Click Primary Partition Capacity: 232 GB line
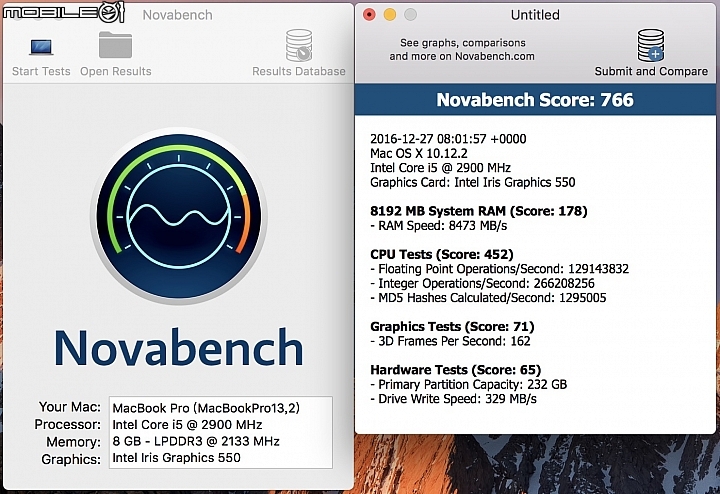This screenshot has width=720, height=494. point(468,385)
